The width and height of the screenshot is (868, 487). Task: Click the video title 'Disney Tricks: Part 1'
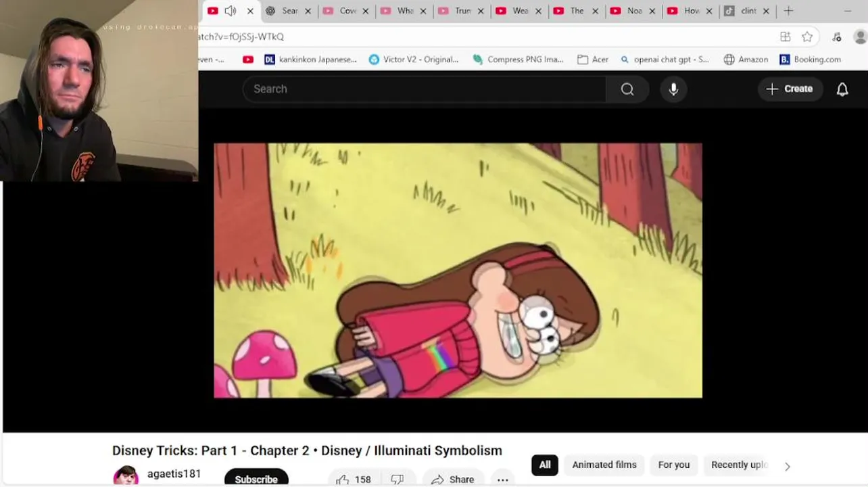307,450
